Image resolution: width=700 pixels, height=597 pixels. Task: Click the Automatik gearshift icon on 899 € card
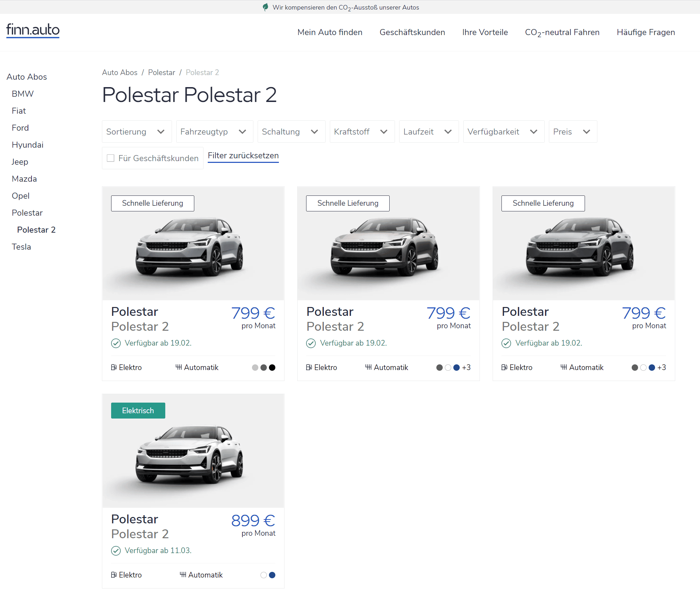click(183, 575)
